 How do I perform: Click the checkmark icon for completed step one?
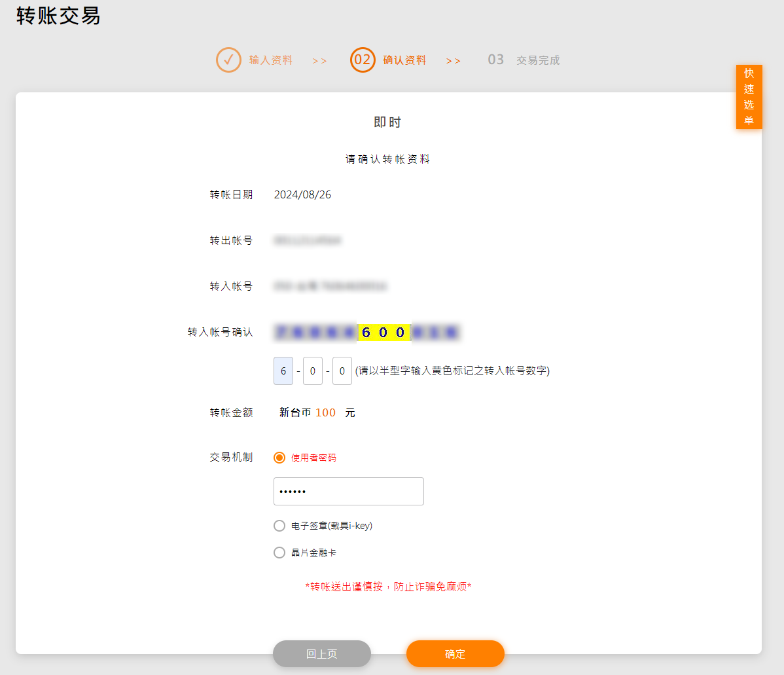click(228, 60)
